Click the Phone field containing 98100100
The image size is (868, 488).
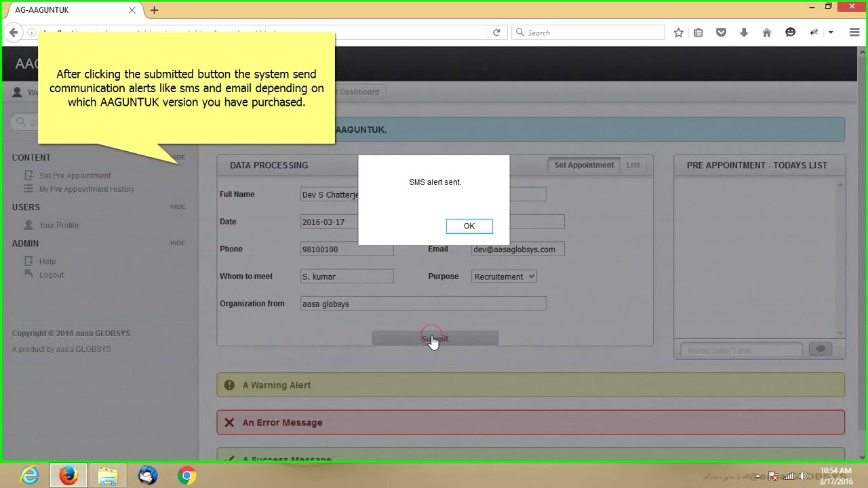tap(347, 249)
